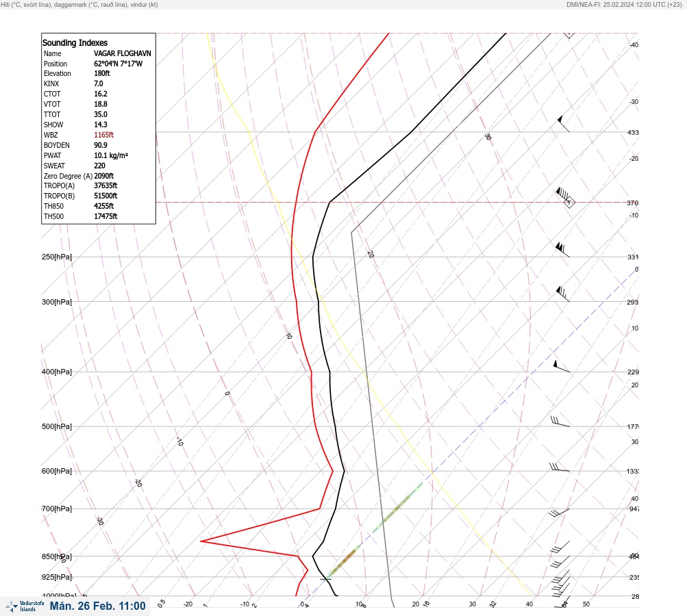
Task: Click the TH850 value 4255ft
Action: 104,206
